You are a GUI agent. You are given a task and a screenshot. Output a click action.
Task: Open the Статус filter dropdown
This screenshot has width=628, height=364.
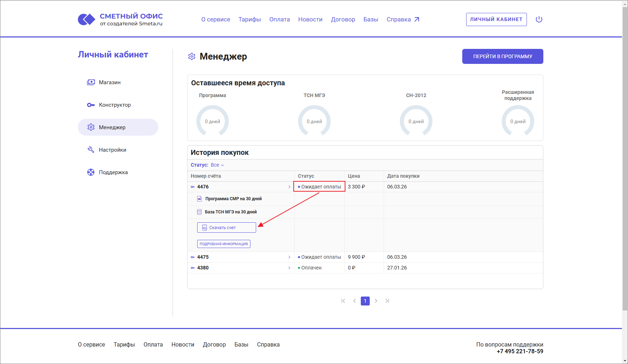tap(217, 165)
